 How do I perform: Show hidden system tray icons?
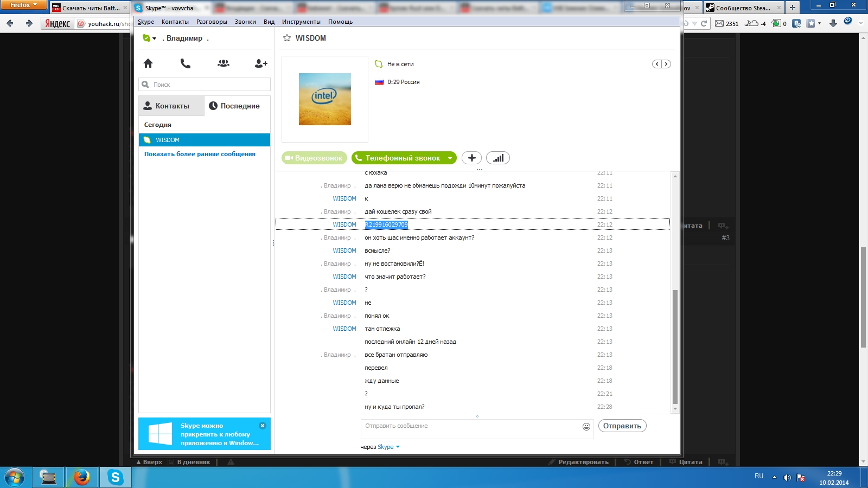pos(774,478)
